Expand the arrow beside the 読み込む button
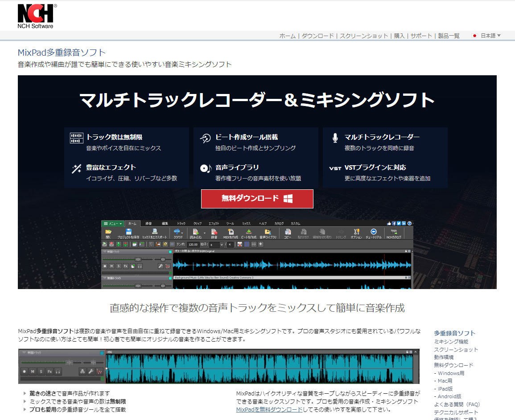Screen dimensions: 515x420 [204, 233]
